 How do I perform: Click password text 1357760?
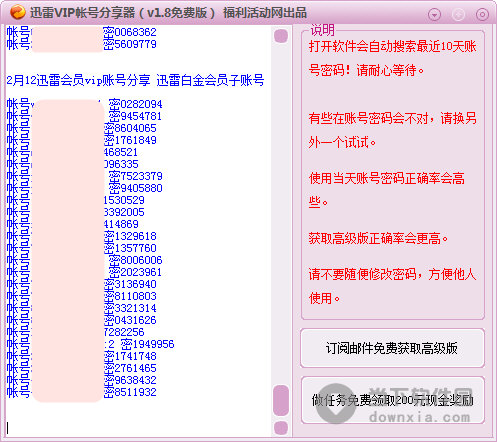click(x=135, y=248)
